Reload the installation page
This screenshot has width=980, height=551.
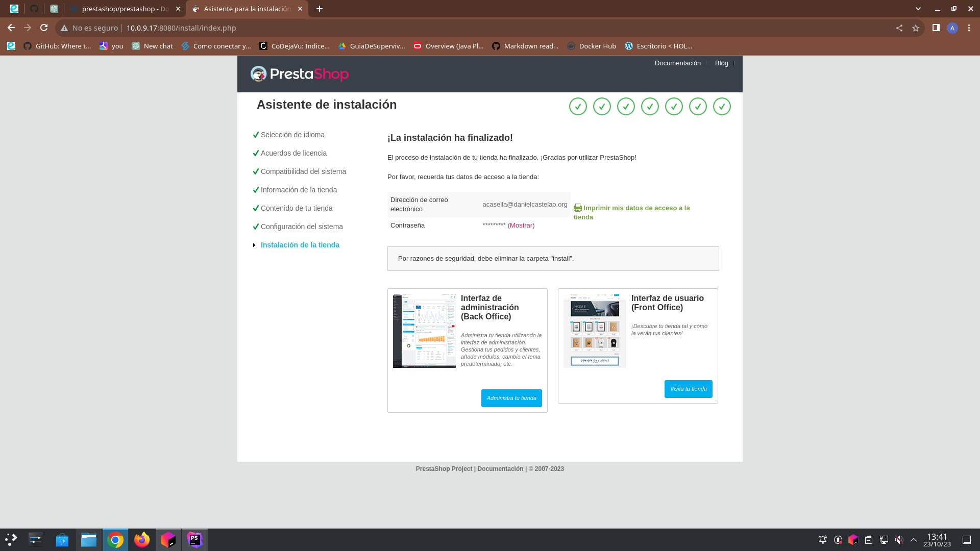tap(44, 28)
